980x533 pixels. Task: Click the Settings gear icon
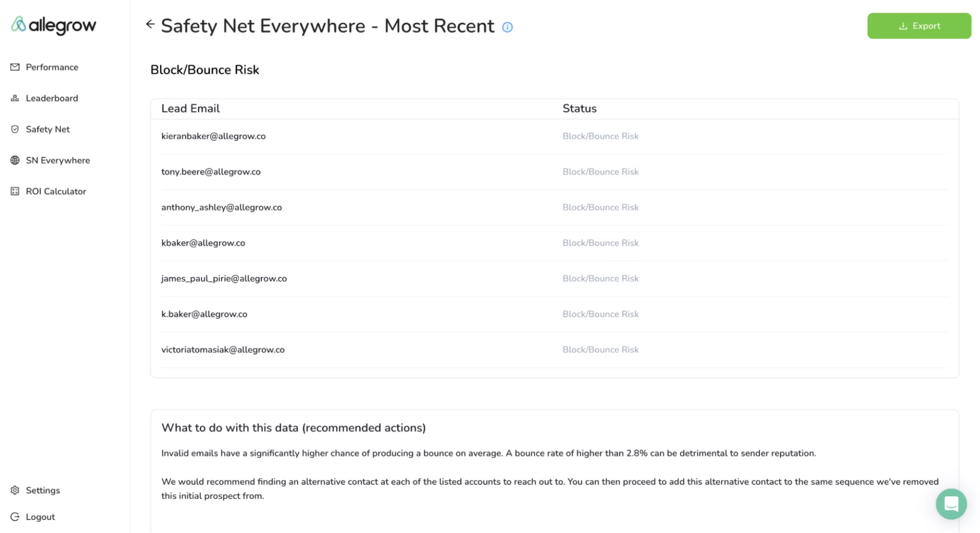coord(15,490)
